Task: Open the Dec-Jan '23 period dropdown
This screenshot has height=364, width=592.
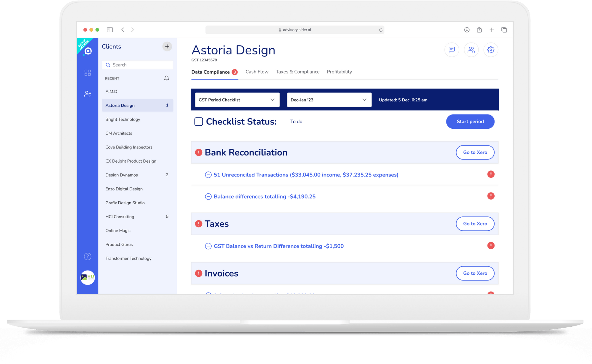Action: [x=329, y=100]
